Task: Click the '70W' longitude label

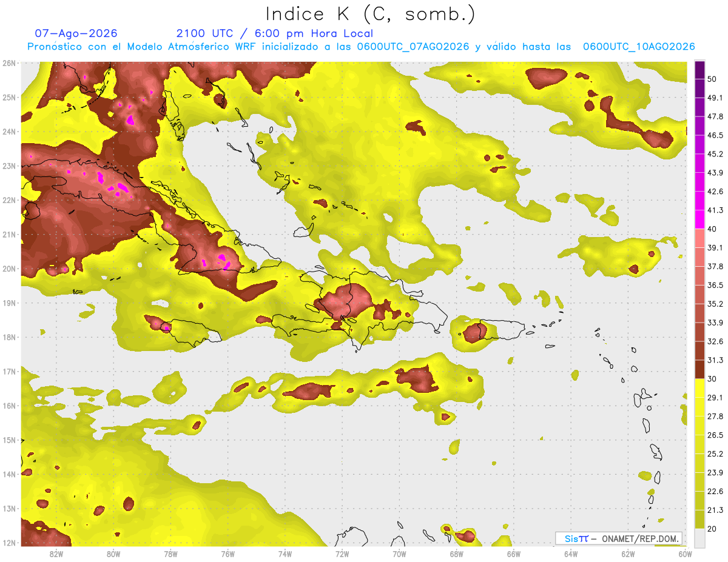Action: [399, 554]
